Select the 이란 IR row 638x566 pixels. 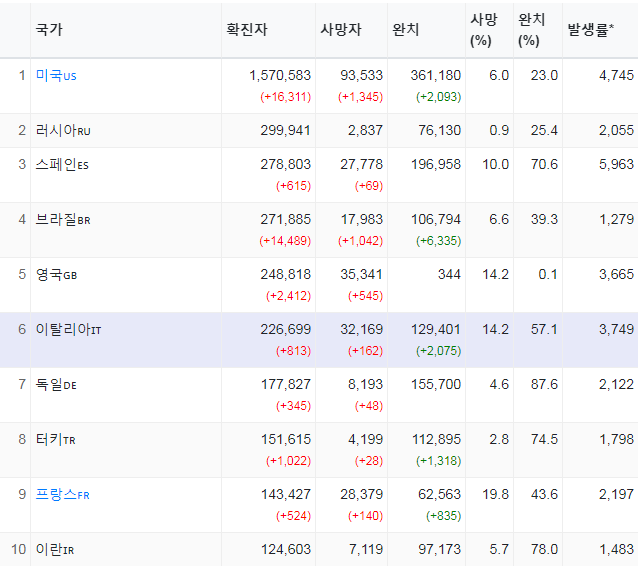(319, 549)
